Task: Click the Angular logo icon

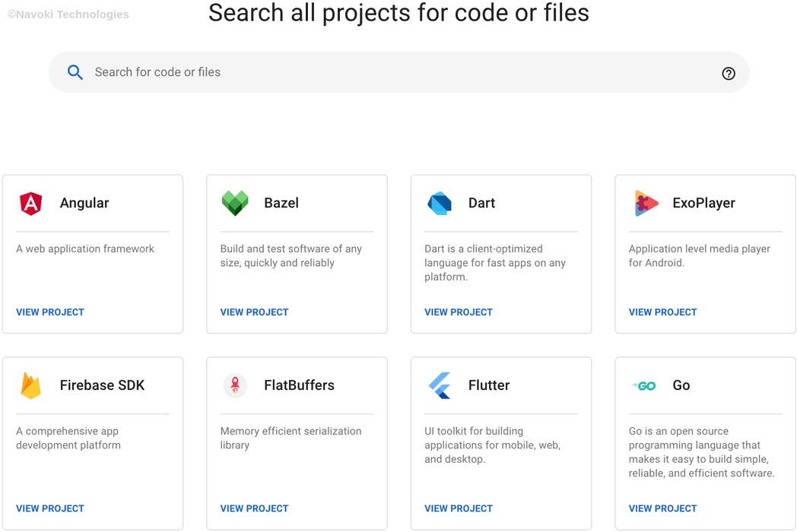Action: (30, 204)
